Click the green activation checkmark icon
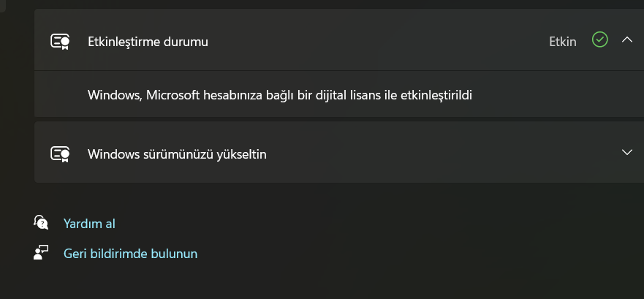Image resolution: width=644 pixels, height=299 pixels. click(599, 41)
